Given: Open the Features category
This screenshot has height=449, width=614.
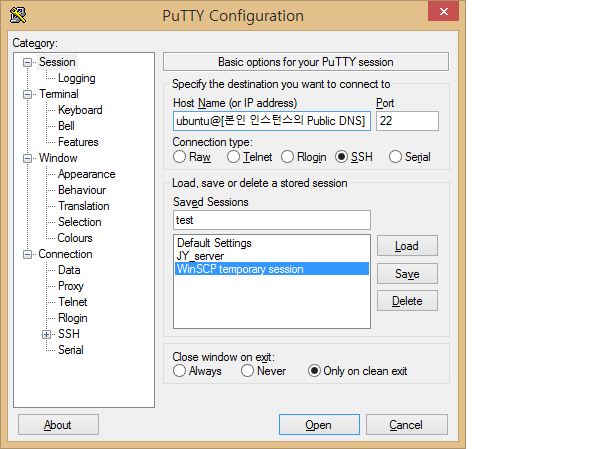Looking at the screenshot, I should (x=78, y=142).
